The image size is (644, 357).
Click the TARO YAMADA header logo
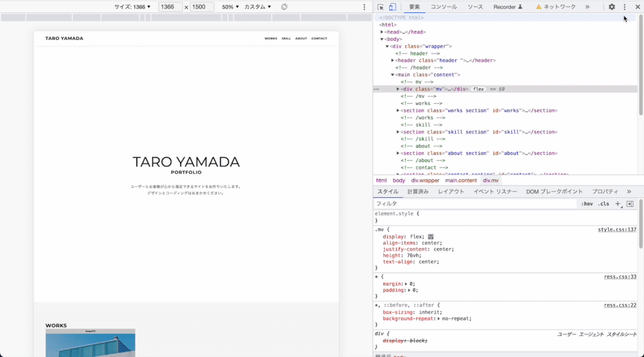(64, 38)
